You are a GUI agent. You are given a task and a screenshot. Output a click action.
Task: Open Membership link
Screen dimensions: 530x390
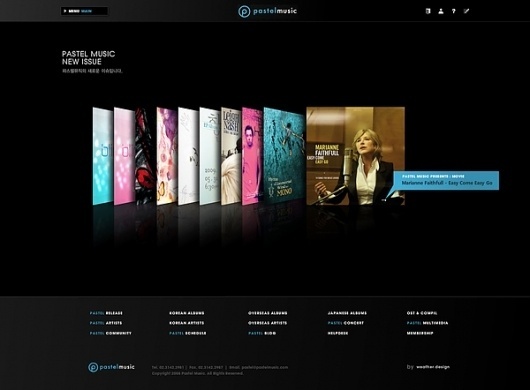420,333
